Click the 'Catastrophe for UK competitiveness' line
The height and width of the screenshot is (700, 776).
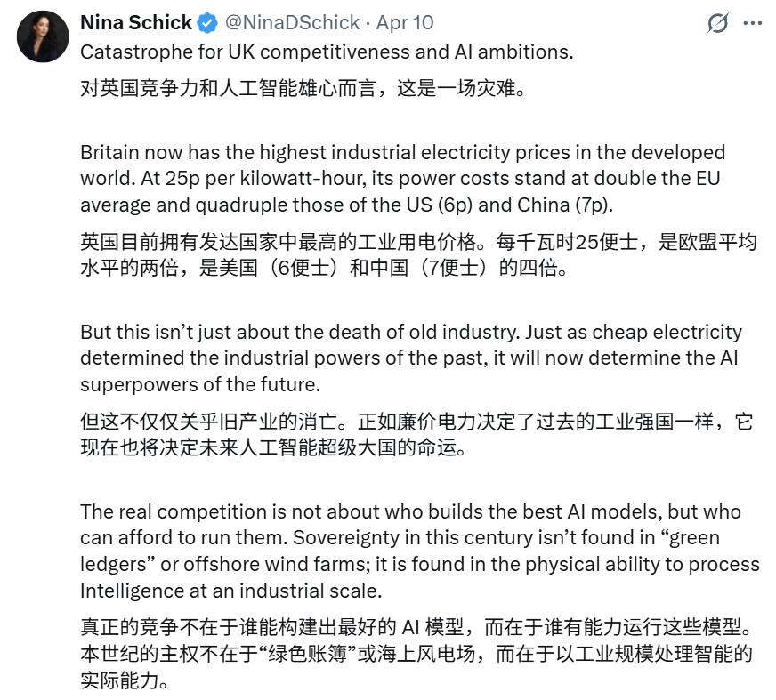[327, 52]
